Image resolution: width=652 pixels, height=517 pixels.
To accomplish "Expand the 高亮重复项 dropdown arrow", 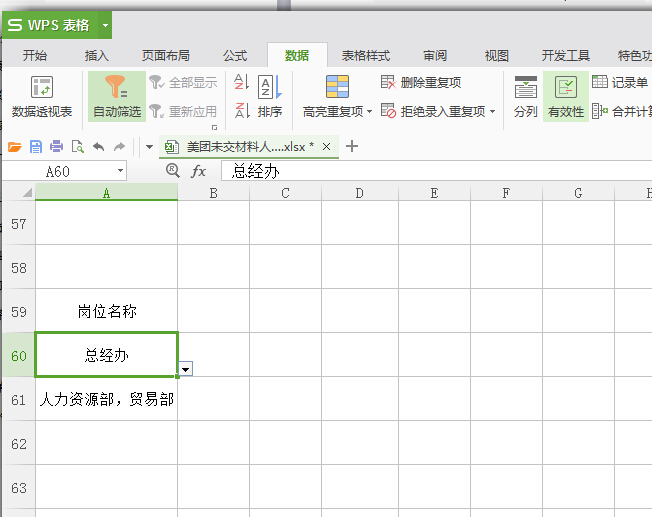I will pos(369,111).
